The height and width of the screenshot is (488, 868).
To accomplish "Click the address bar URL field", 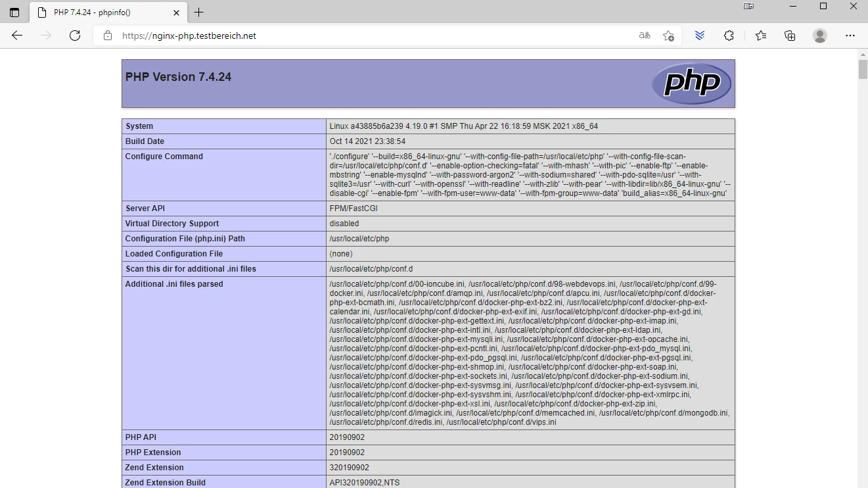I will [x=368, y=36].
